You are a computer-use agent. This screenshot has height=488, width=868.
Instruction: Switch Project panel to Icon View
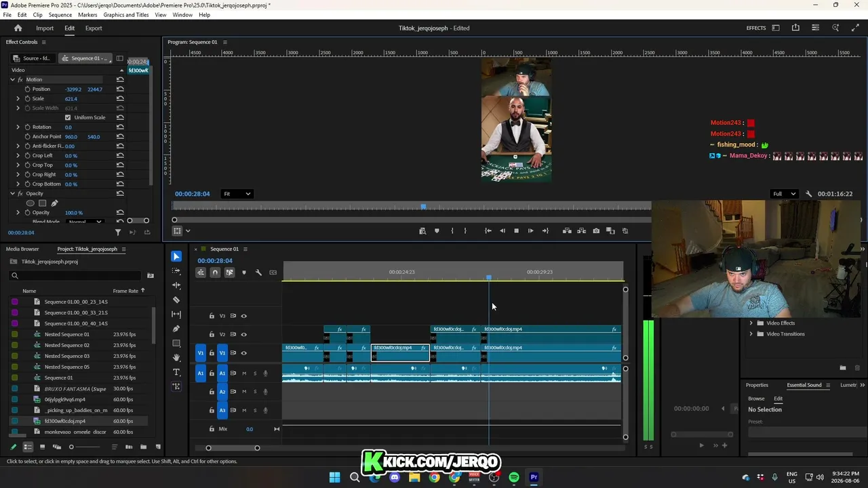tap(42, 447)
